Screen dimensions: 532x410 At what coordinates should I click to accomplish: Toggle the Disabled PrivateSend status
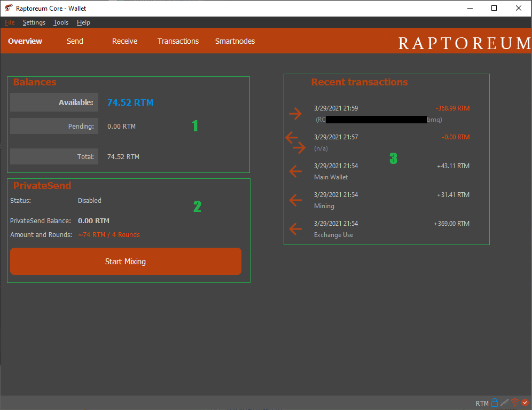click(x=89, y=200)
